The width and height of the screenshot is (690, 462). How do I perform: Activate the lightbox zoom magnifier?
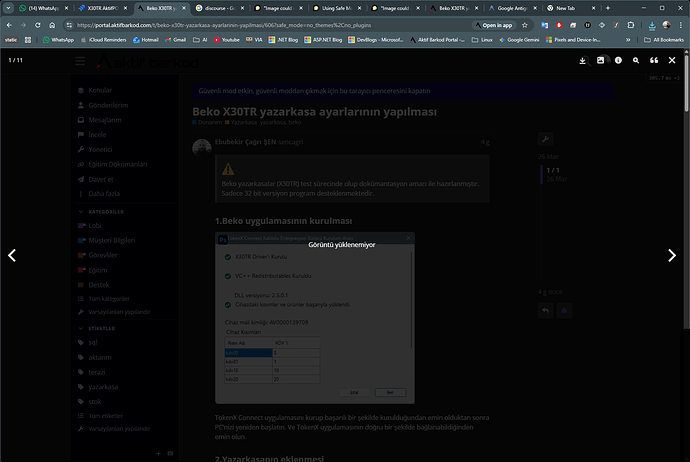(636, 60)
